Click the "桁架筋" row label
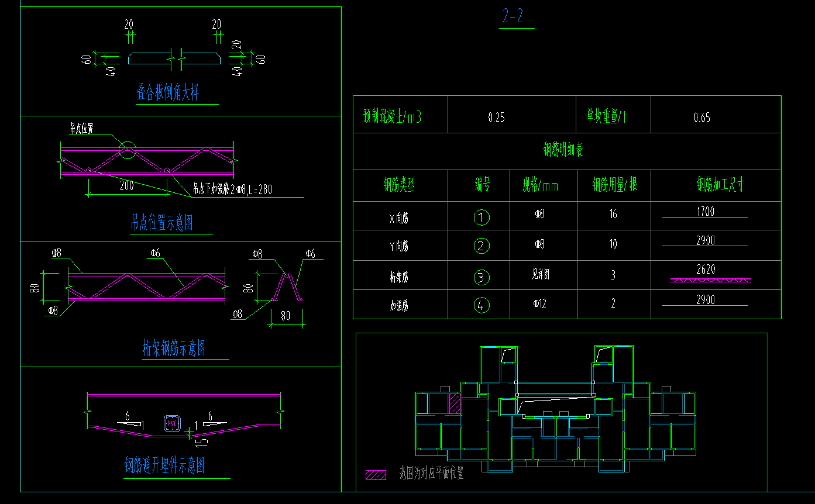 coord(399,278)
